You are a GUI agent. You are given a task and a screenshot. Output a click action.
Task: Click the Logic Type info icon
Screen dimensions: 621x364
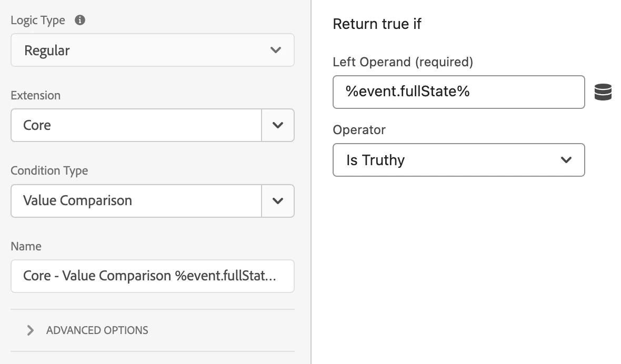[80, 21]
